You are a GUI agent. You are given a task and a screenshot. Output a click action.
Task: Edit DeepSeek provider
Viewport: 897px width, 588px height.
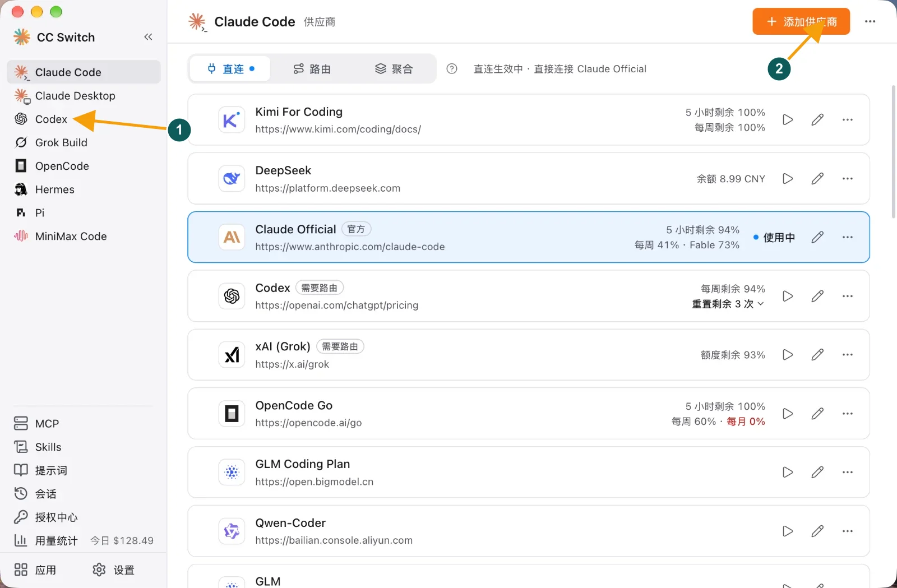(817, 178)
